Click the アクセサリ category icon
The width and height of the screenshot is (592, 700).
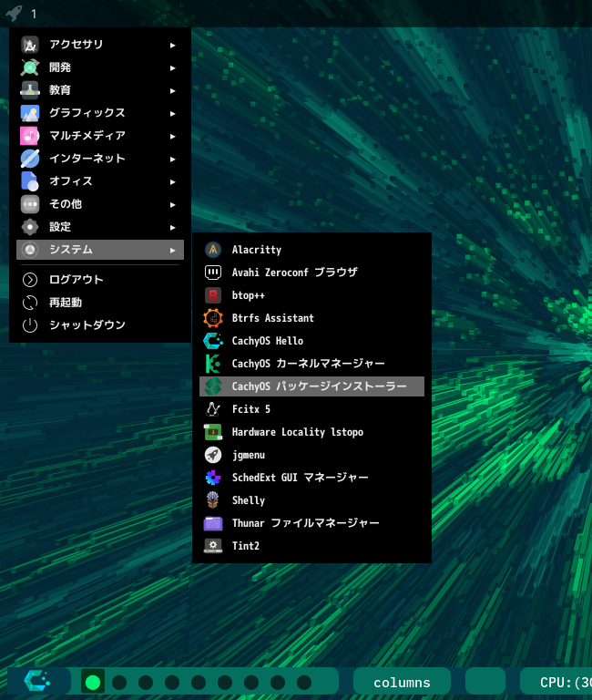30,45
